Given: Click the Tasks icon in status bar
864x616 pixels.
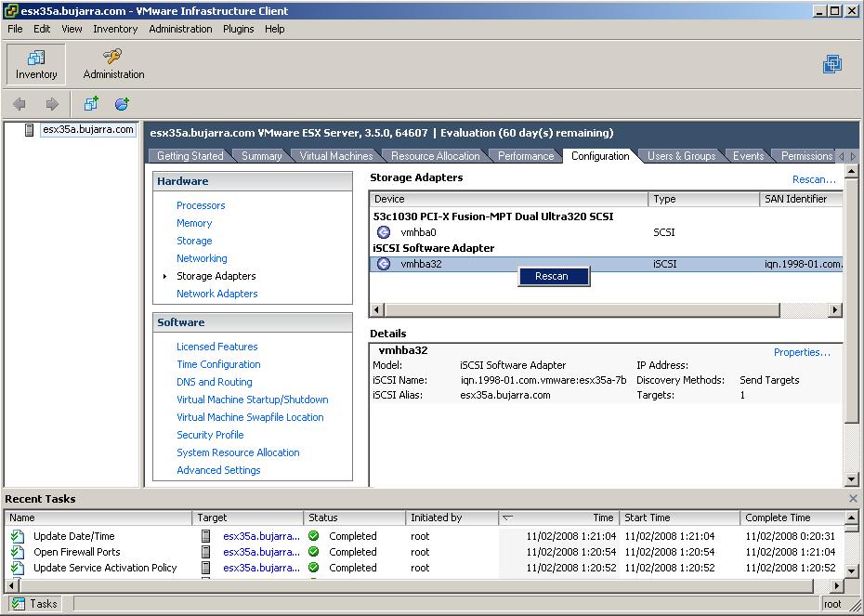Looking at the screenshot, I should 18,604.
